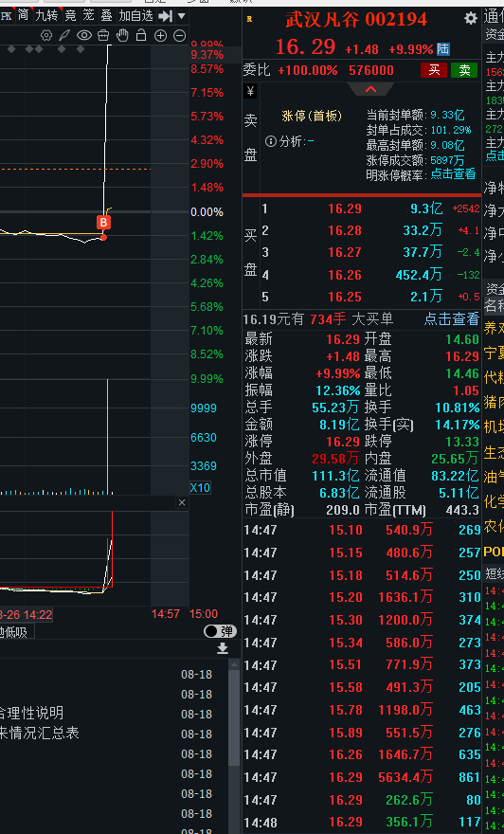Collapse the limit-up info panel chevron

click(370, 89)
